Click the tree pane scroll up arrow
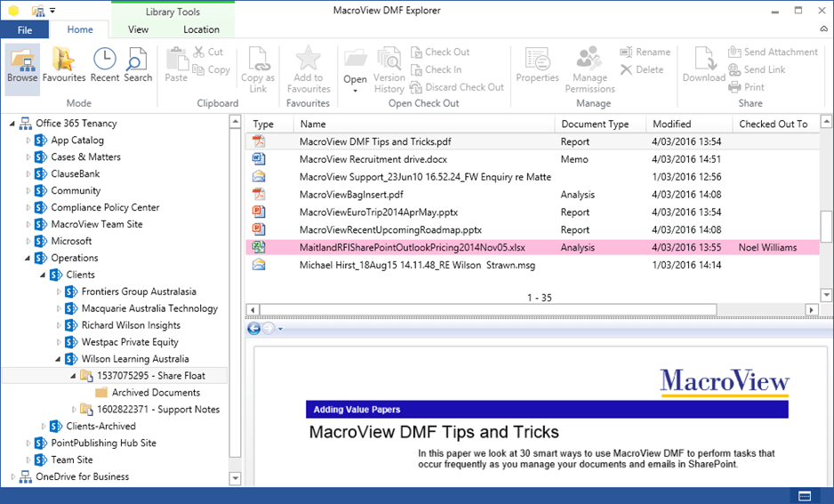The image size is (834, 504). tap(235, 123)
